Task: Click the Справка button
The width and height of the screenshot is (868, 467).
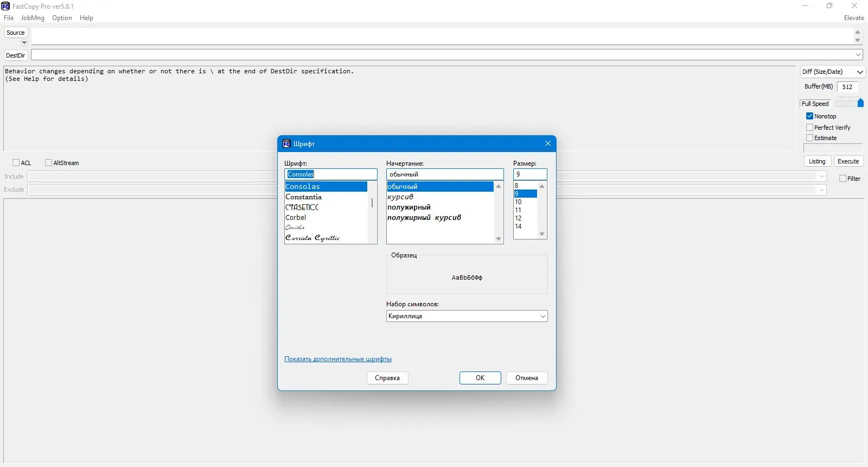Action: (x=387, y=378)
